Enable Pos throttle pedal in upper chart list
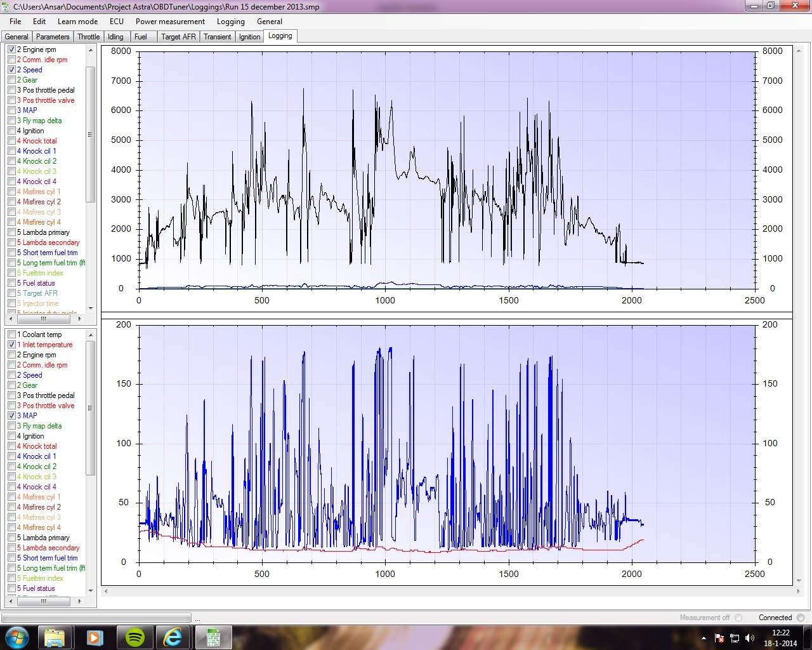Viewport: 812px width, 650px height. (x=11, y=90)
